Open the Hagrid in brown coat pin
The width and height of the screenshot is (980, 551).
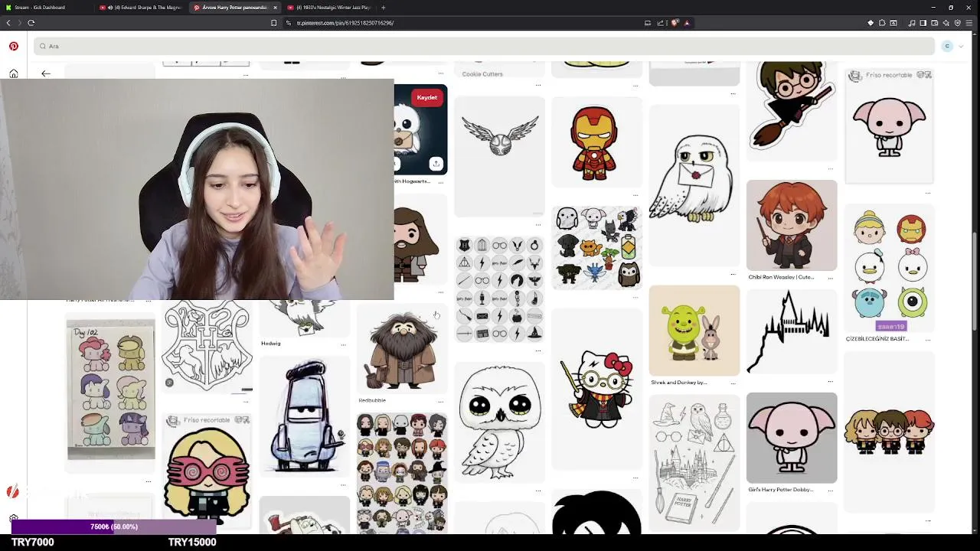402,349
